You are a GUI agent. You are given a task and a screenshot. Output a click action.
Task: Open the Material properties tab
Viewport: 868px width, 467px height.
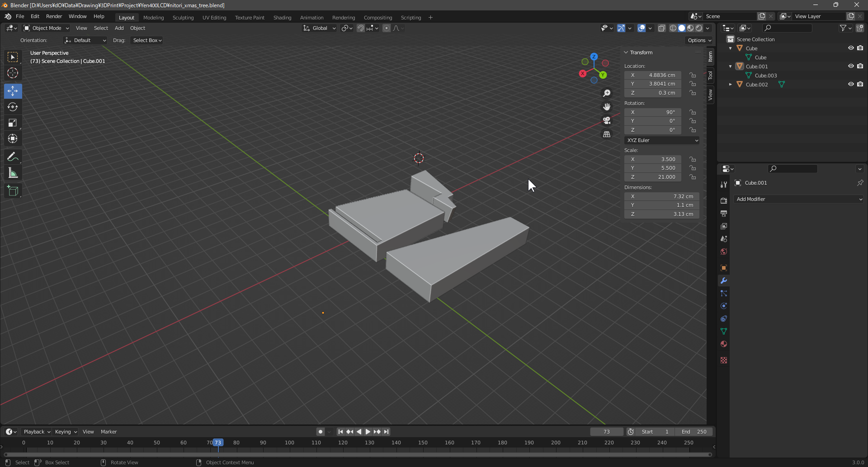pyautogui.click(x=724, y=344)
